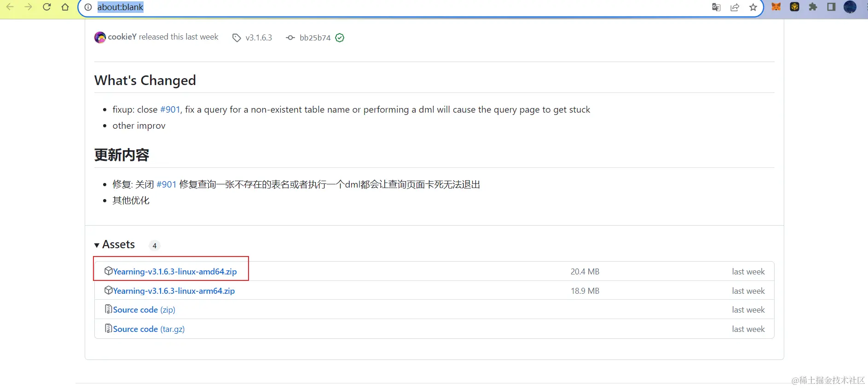
Task: Select the 'released this last week' text
Action: tap(179, 37)
